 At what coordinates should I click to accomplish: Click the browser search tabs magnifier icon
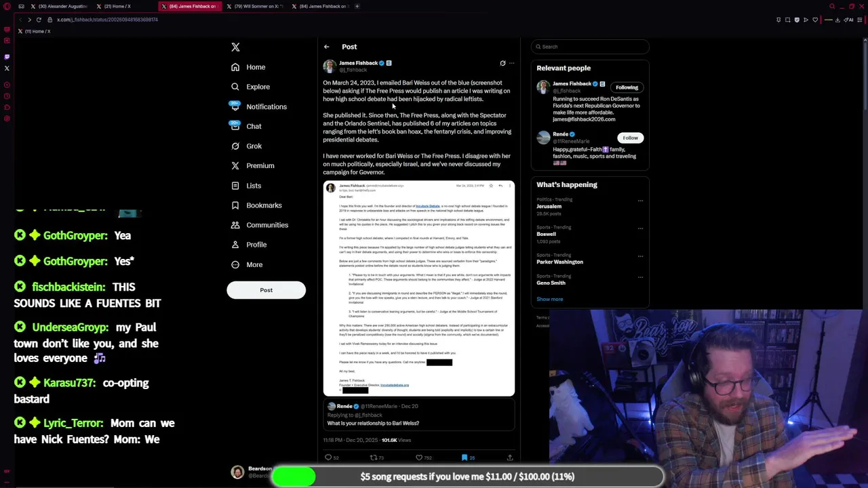(x=832, y=6)
